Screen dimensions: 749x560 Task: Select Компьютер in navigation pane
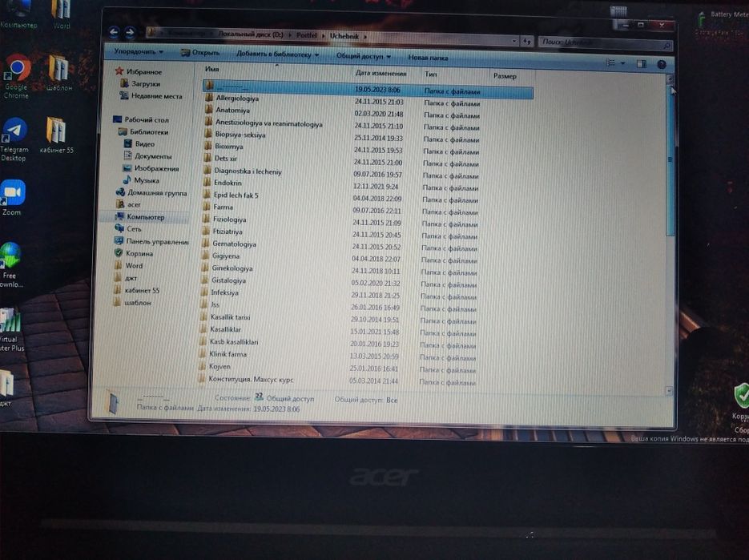click(x=139, y=217)
